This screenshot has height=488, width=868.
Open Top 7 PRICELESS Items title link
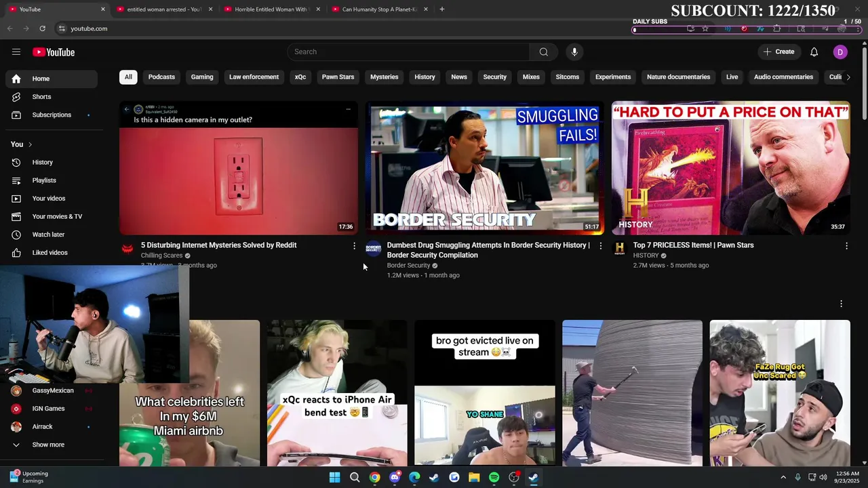693,245
